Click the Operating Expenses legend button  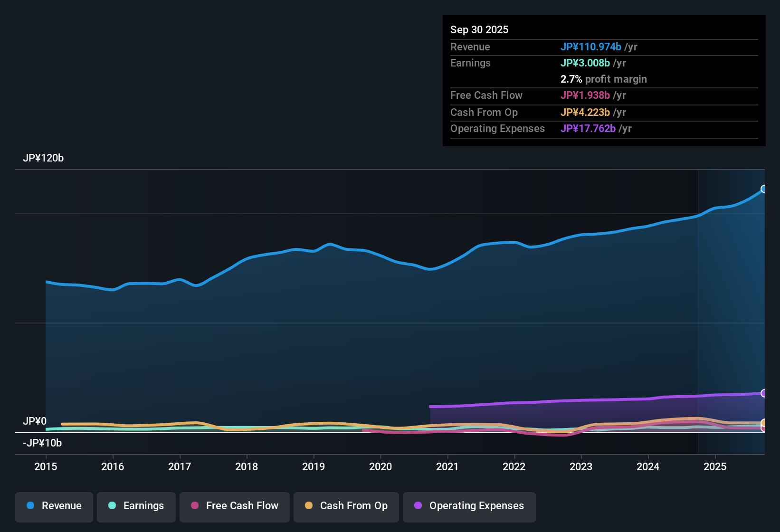(469, 506)
